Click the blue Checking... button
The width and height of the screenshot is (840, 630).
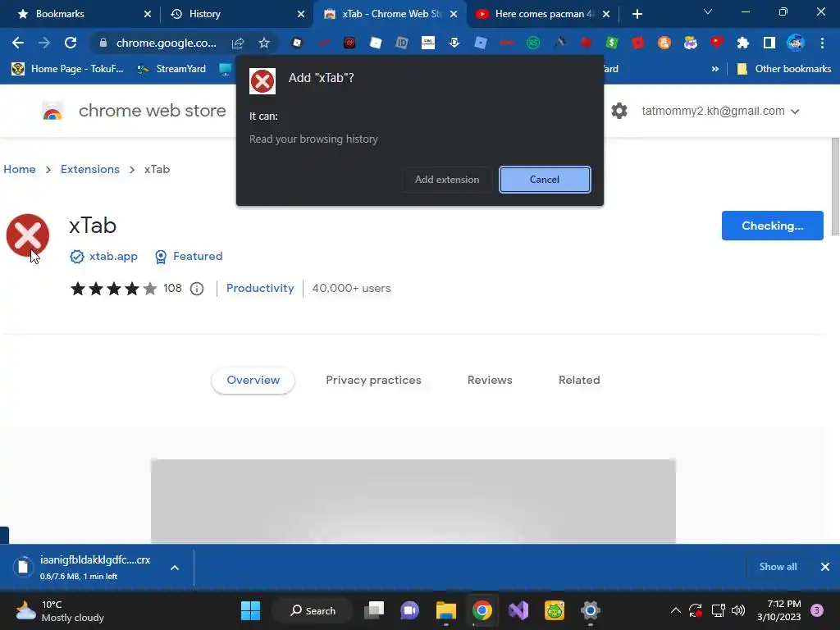click(x=772, y=226)
